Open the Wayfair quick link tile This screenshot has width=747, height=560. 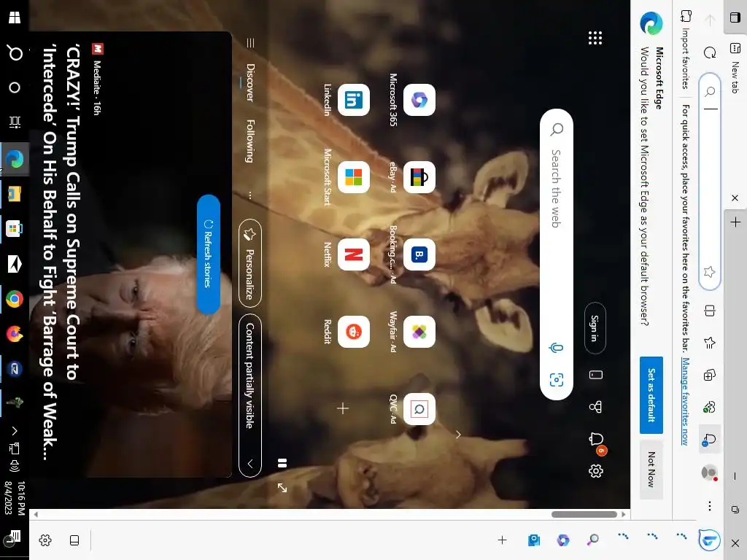pos(419,332)
